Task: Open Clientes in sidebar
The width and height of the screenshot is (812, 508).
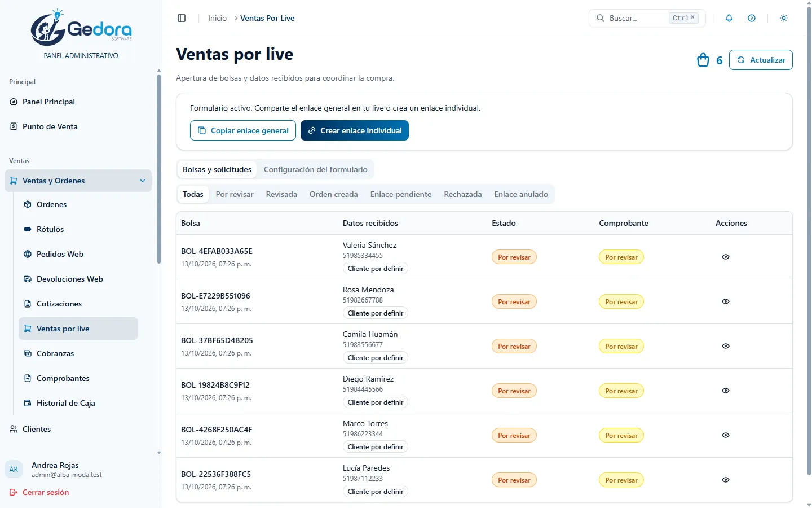Action: 78,429
